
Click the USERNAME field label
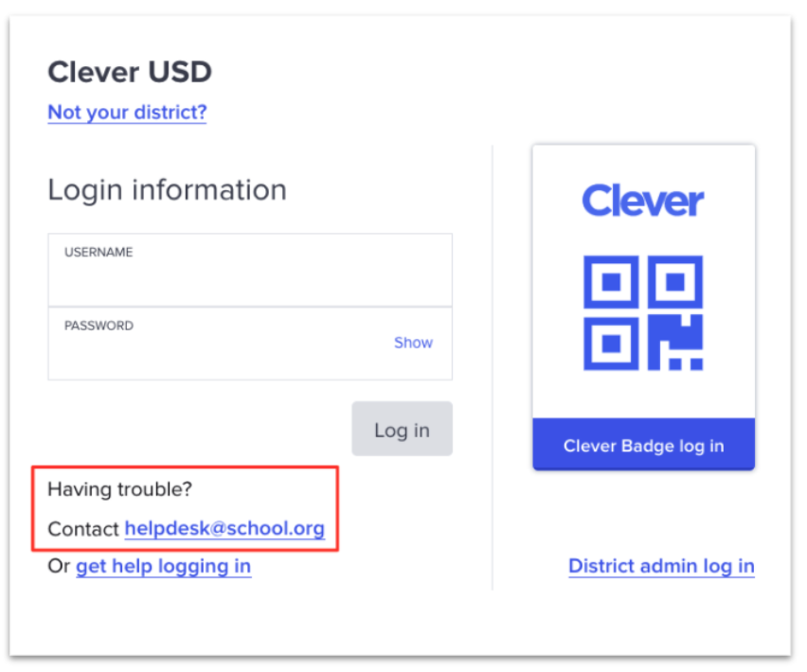[99, 252]
